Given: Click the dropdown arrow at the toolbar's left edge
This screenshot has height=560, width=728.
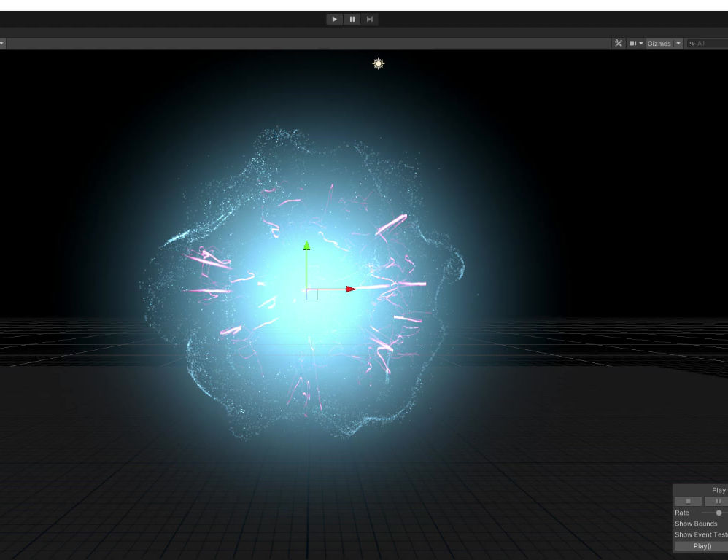Looking at the screenshot, I should pyautogui.click(x=2, y=43).
